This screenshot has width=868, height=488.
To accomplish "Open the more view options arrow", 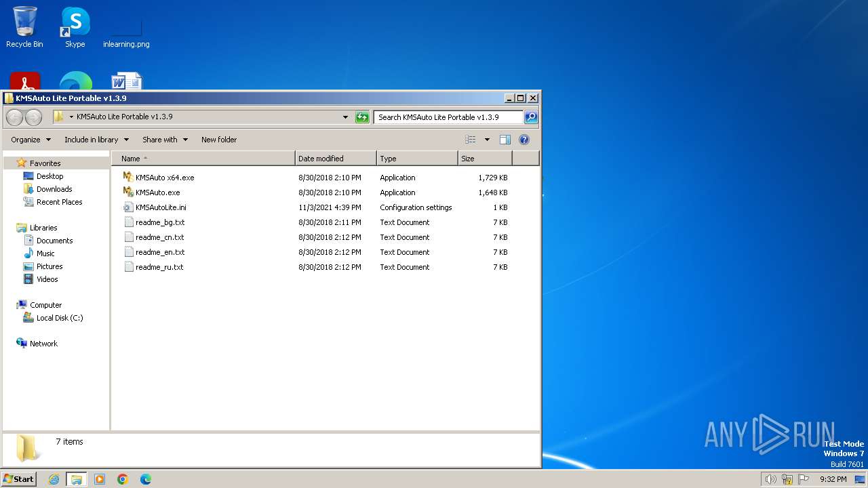I will pyautogui.click(x=486, y=140).
